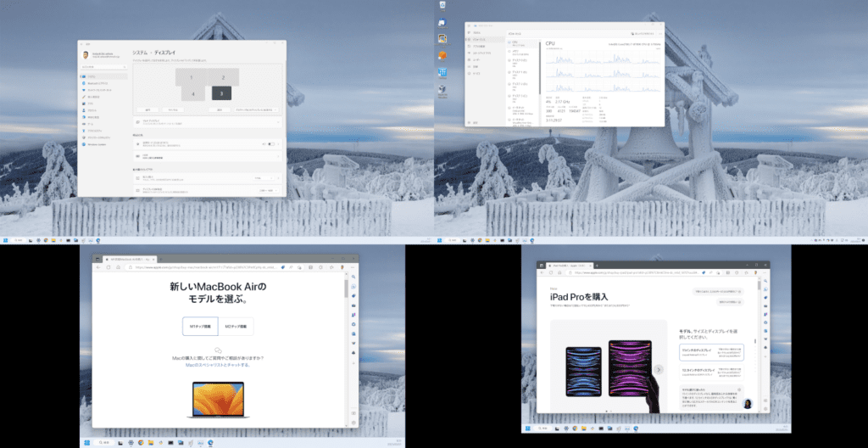Click refresh in iPad Pro browser

(550, 273)
